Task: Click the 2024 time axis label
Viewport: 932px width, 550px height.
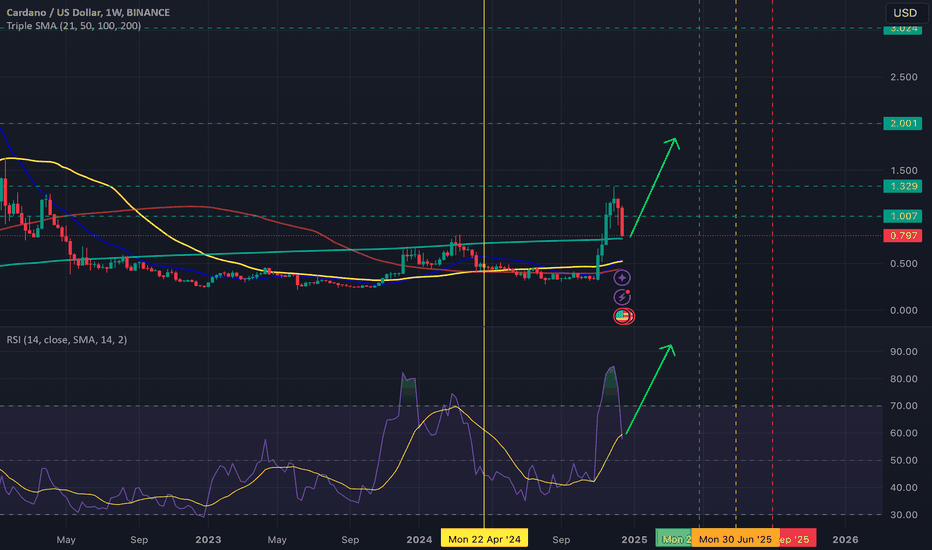Action: (419, 540)
